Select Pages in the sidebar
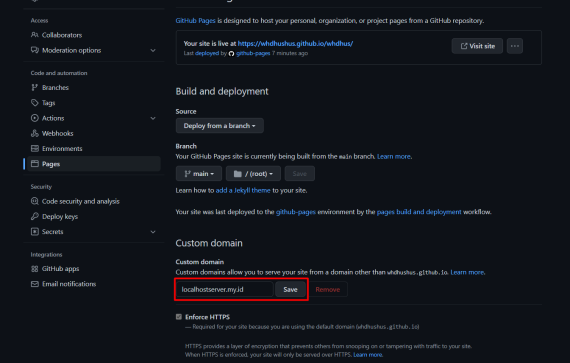570x363 pixels. point(93,164)
